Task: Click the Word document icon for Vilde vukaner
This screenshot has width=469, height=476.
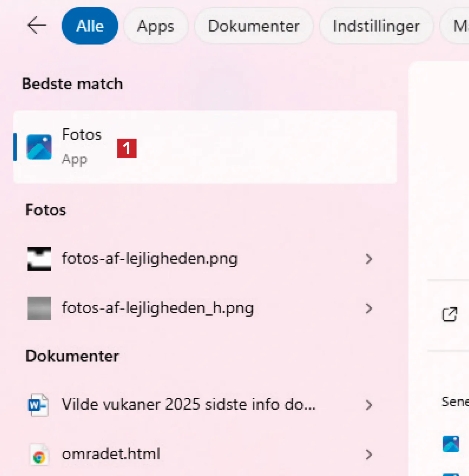Action: coord(39,405)
